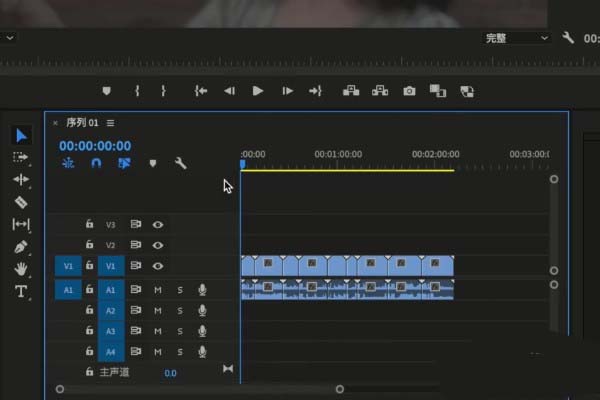Click the Lift button in the transport bar

351,90
